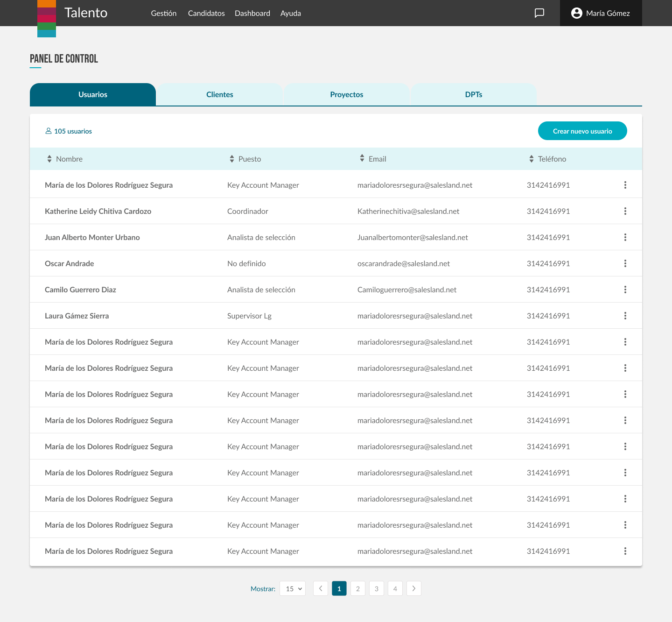Select the Oscar Andrade name row

coord(70,263)
